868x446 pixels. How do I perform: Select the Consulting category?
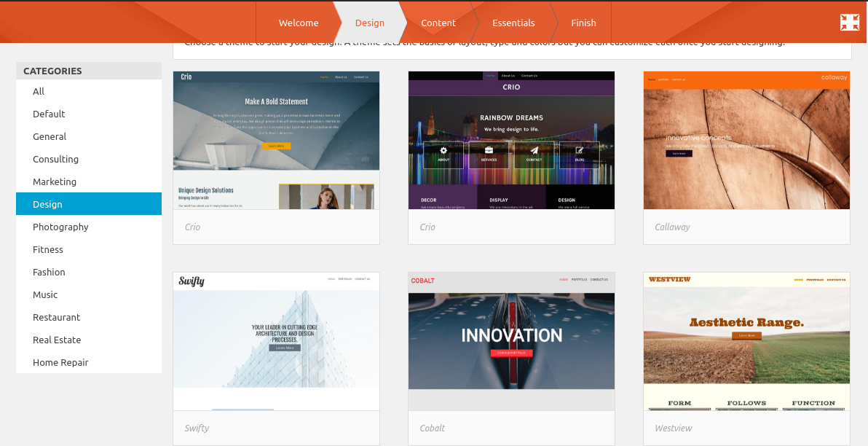pyautogui.click(x=89, y=159)
